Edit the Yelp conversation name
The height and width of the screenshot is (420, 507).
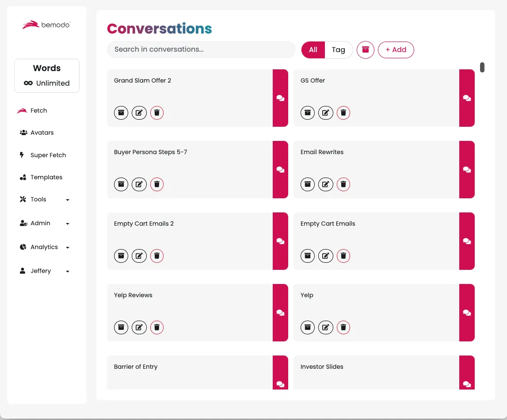point(326,327)
